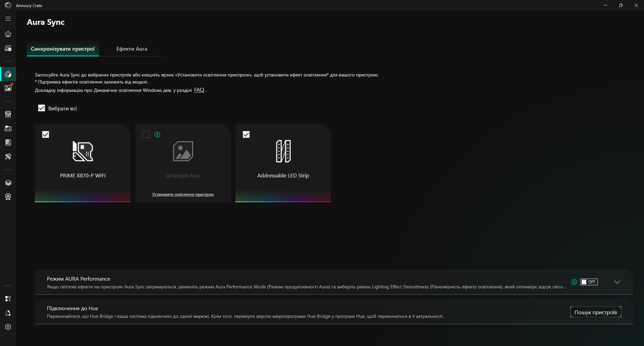
Task: Open the sidebar icon below the game library
Action: pyautogui.click(x=8, y=142)
